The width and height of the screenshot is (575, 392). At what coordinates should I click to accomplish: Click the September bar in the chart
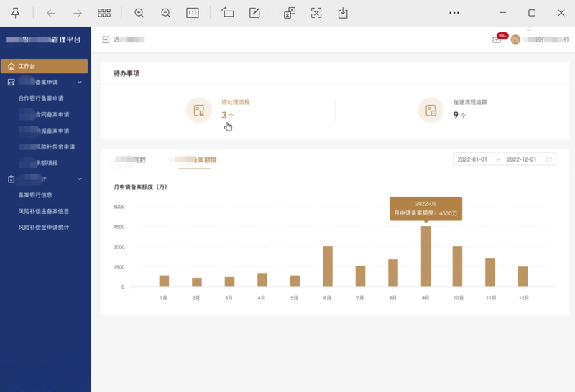pos(425,256)
